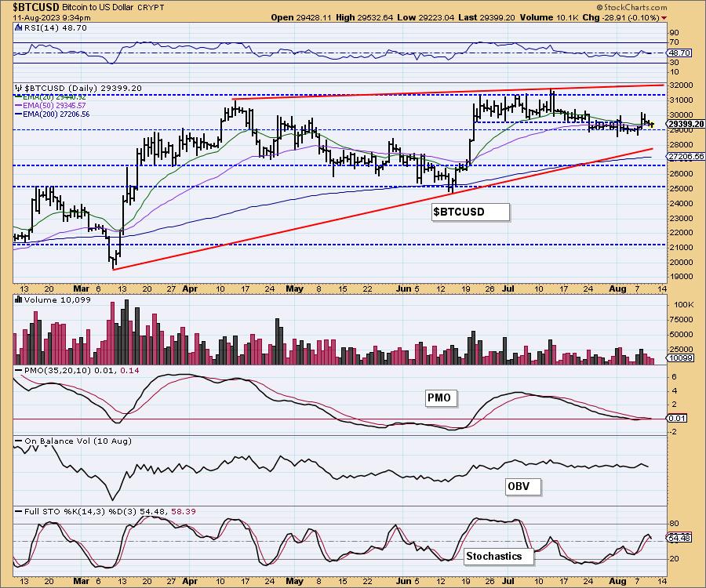
Task: Click the Stochastics annotation box
Action: click(498, 556)
